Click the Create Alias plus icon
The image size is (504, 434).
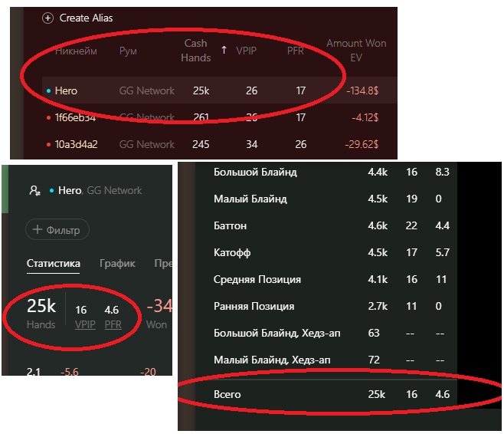click(47, 18)
